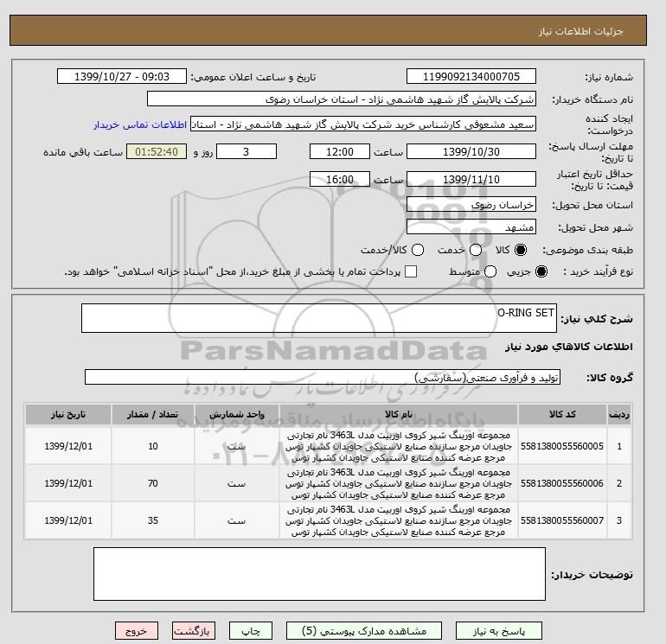This screenshot has height=644, width=666.
Task: Click need date 1399/12/01 in row 3
Action: pyautogui.click(x=68, y=520)
